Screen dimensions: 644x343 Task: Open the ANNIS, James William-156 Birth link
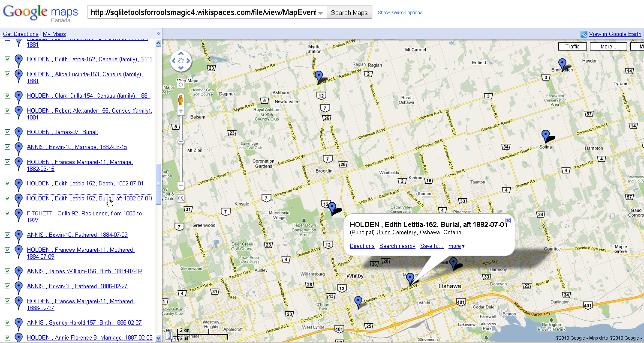84,271
